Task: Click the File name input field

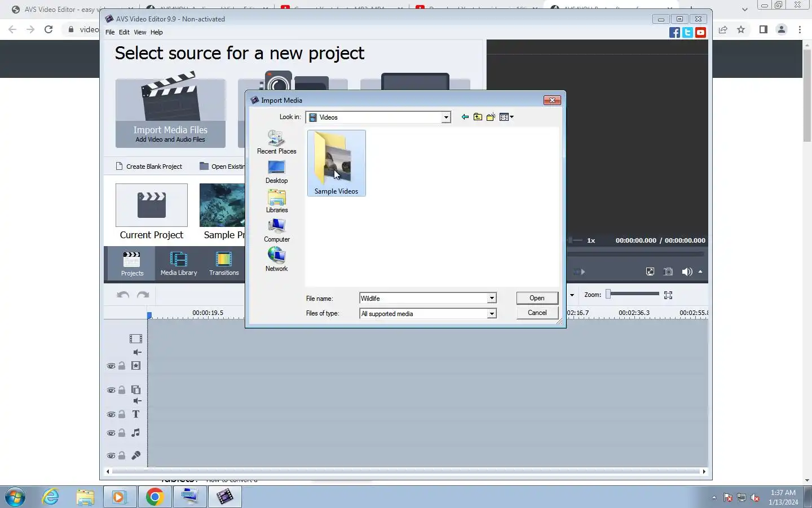Action: (423, 298)
